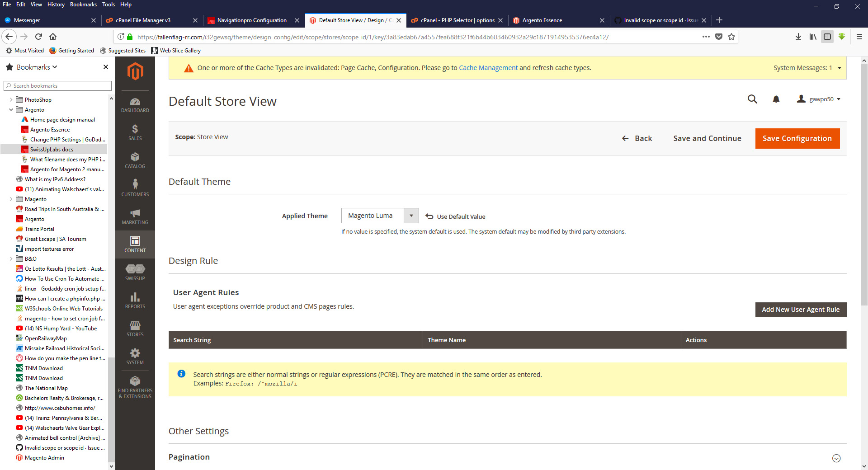Click the Customers sidebar icon
Image resolution: width=868 pixels, height=470 pixels.
(x=135, y=188)
